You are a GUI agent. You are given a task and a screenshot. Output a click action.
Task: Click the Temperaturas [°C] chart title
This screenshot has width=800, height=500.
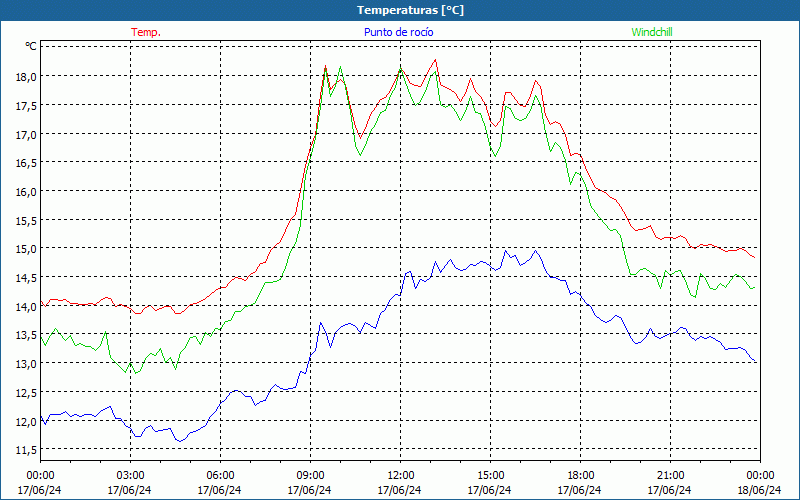pyautogui.click(x=410, y=10)
